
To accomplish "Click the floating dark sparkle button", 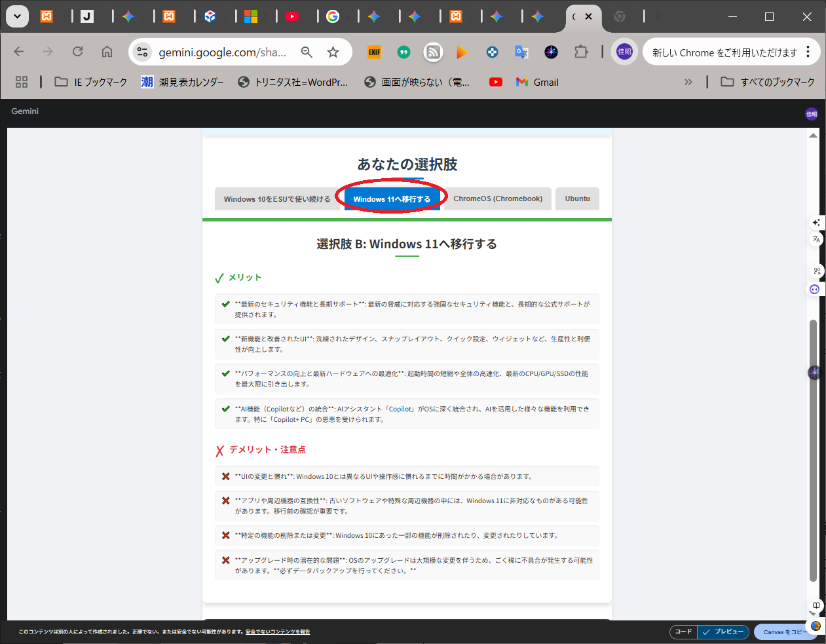I will 814,373.
